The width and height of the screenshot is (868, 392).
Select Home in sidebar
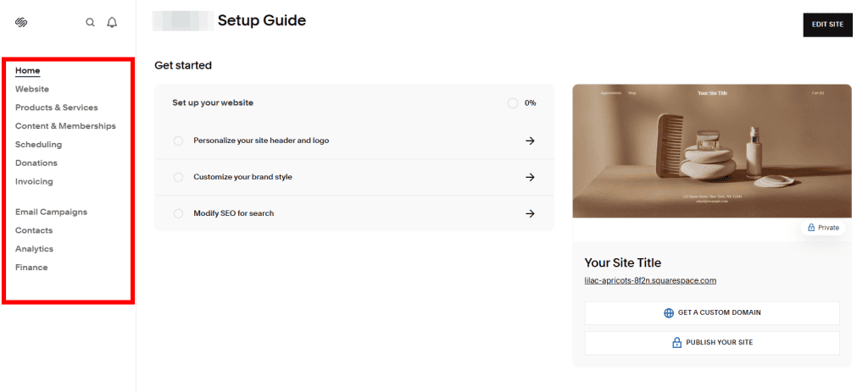[x=28, y=71]
